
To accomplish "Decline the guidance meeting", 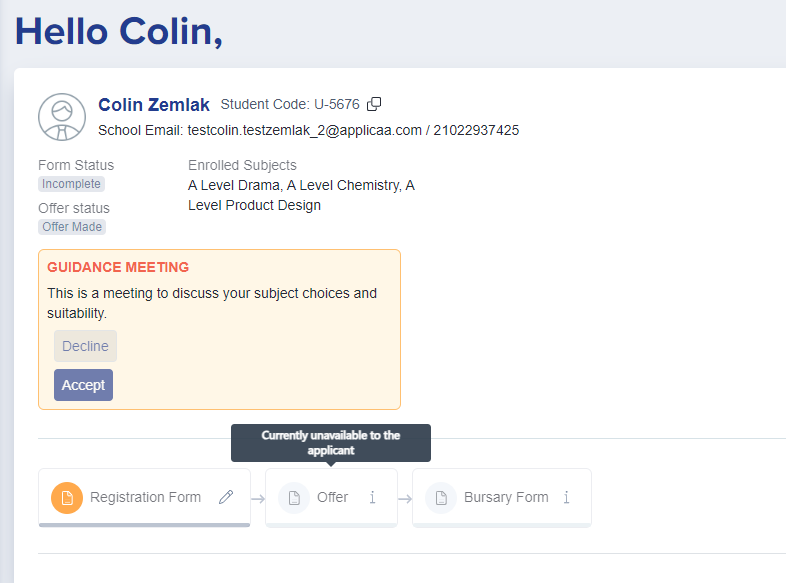I will 85,346.
